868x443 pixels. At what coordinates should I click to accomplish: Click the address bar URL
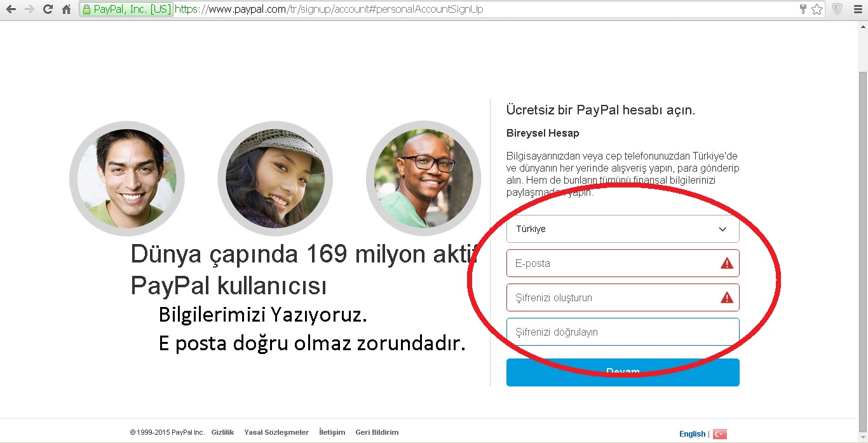coord(329,10)
